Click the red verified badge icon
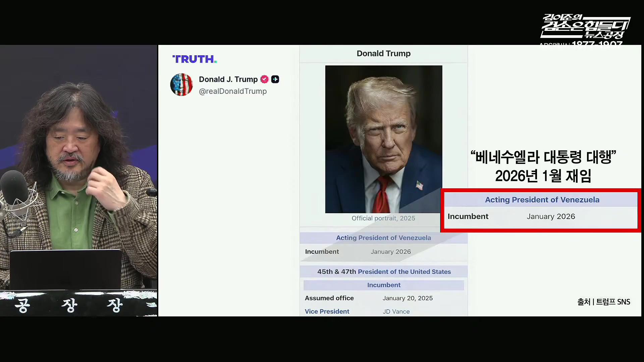644x362 pixels. [264, 79]
